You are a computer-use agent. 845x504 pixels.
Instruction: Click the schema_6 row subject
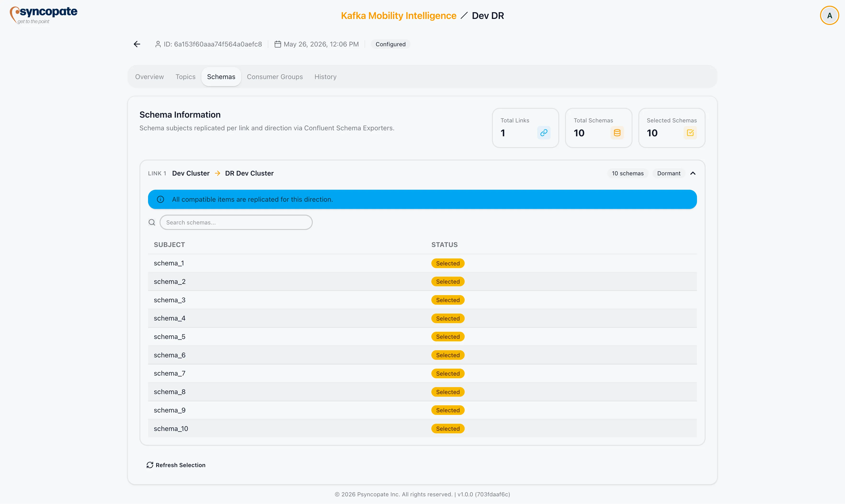[169, 355]
